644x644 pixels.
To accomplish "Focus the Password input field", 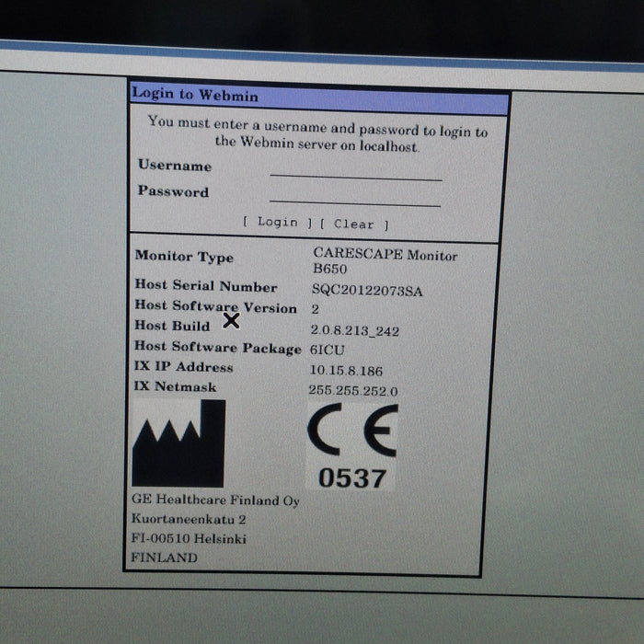I will pos(355,196).
